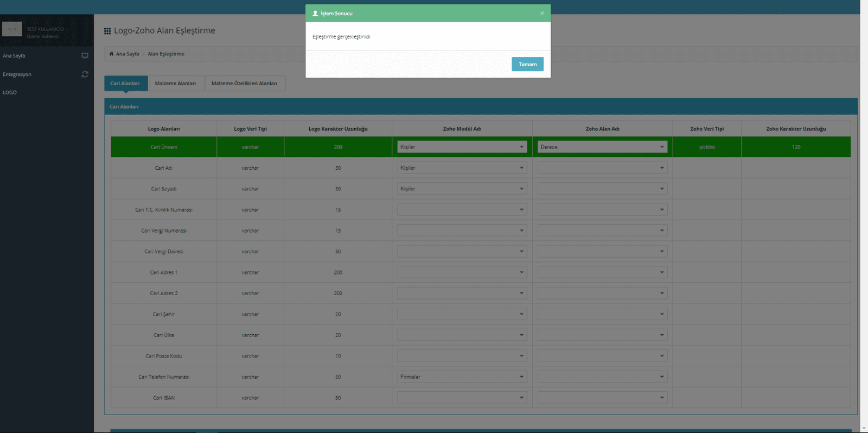Open Zoho Modül dropdown for Cari Adı
Image resolution: width=868 pixels, height=433 pixels.
tap(462, 168)
